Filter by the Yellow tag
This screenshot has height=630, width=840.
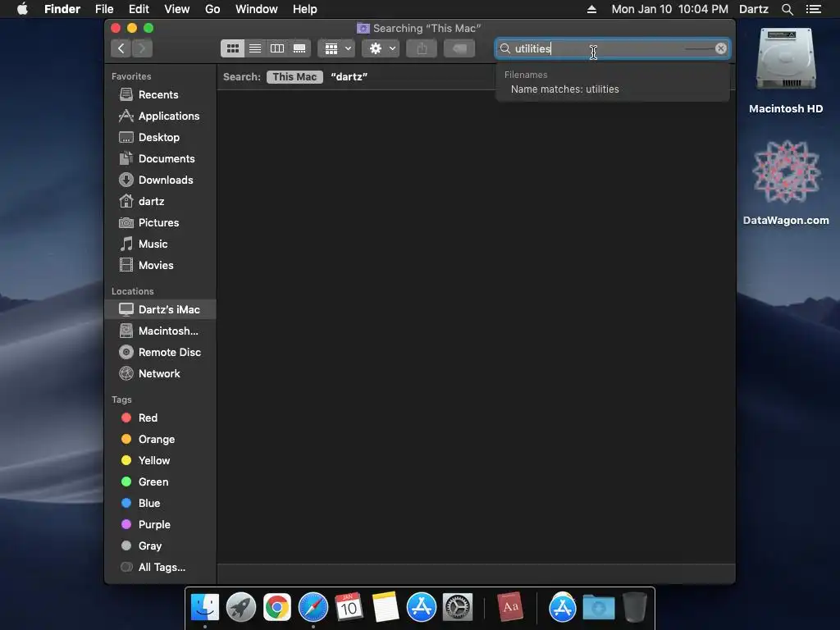pyautogui.click(x=160, y=461)
